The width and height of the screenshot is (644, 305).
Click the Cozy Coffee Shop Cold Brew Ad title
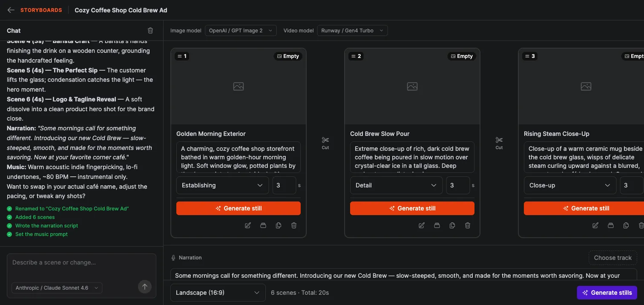coord(121,10)
